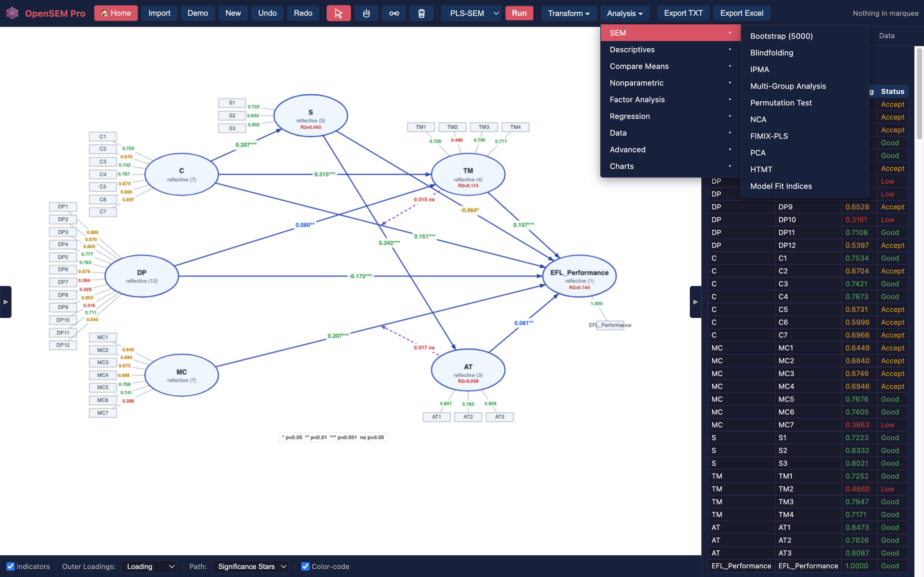Click the OpenSEM Pro logo icon
924x577 pixels.
[x=12, y=13]
